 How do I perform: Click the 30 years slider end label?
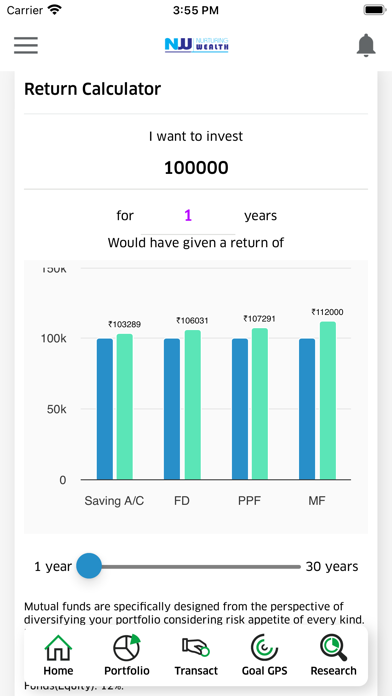coord(332,566)
